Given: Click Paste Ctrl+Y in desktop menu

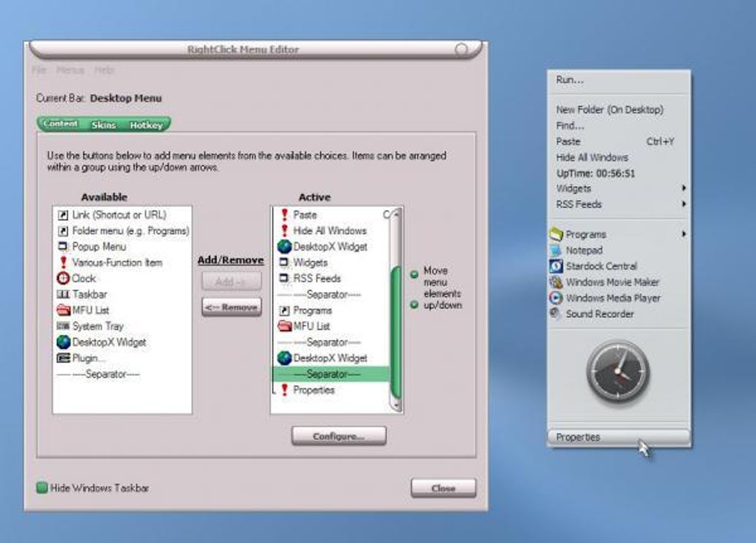Looking at the screenshot, I should coord(619,141).
